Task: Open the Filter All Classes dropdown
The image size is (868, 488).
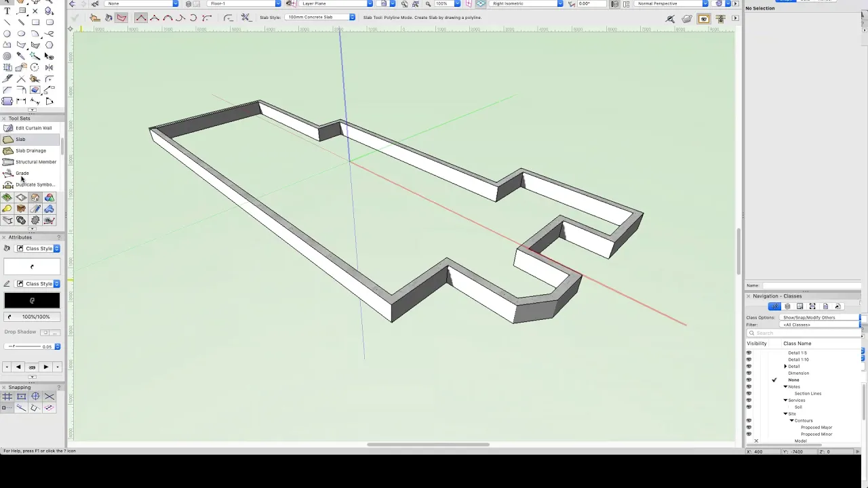Action: point(821,325)
